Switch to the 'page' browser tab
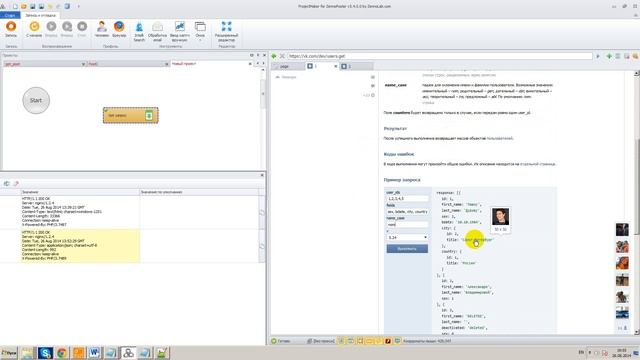This screenshot has height=360, width=640. 288,66
